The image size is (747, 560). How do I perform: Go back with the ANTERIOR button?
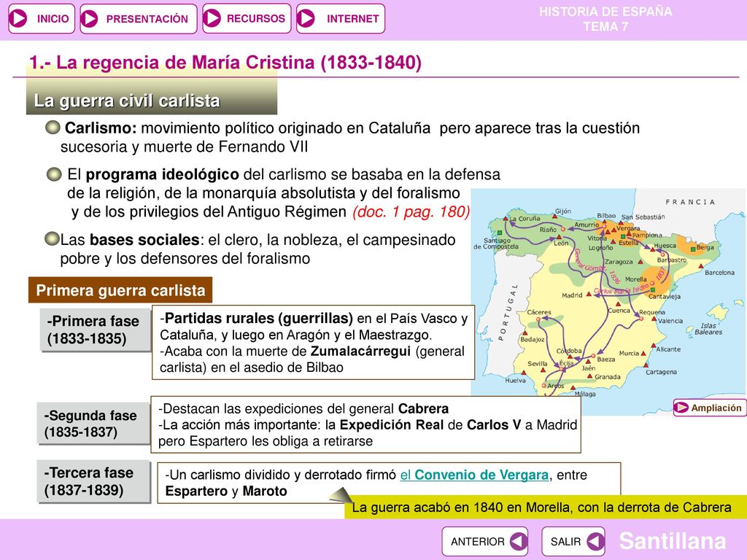[x=485, y=542]
